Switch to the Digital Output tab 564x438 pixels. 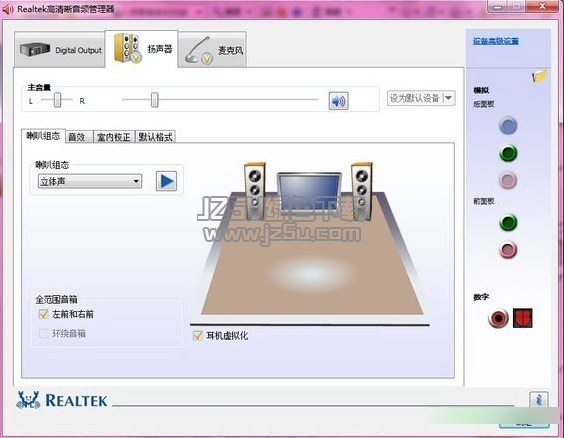click(60, 50)
